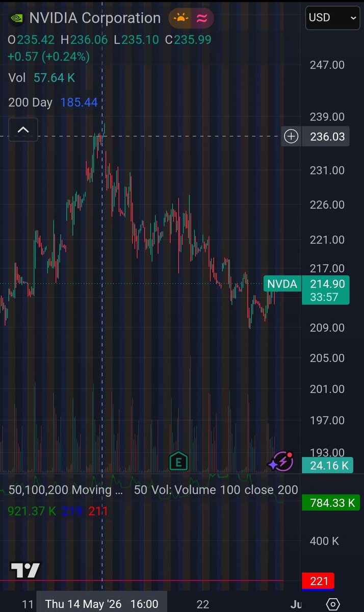The image size is (364, 612).
Task: Click the 247.00 price scale label
Action: pos(327,65)
